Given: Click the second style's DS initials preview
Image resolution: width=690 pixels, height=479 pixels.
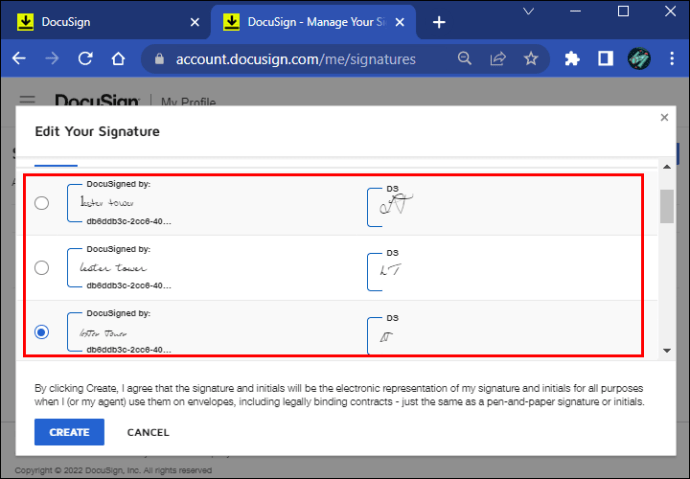Looking at the screenshot, I should [385, 270].
